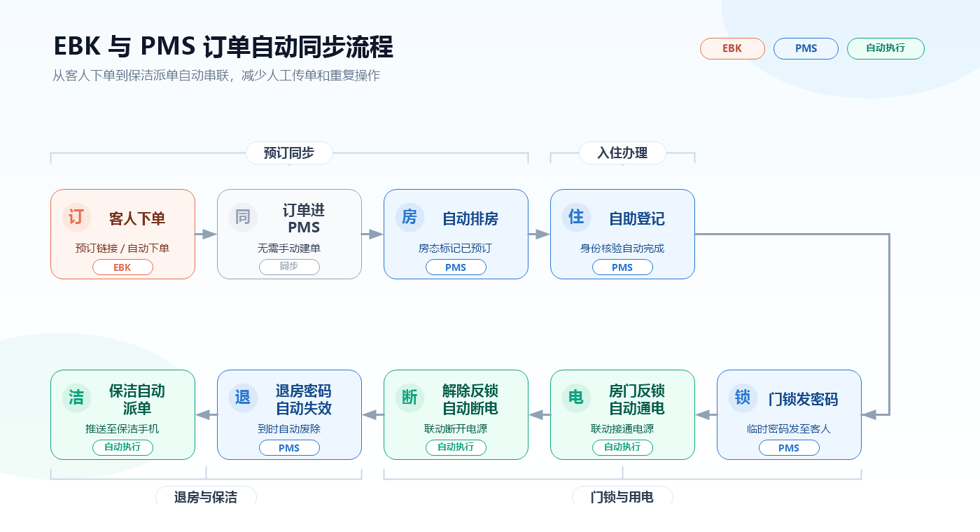Click the 房 icon in 自动排房 card
This screenshot has width=980, height=532.
[x=409, y=218]
